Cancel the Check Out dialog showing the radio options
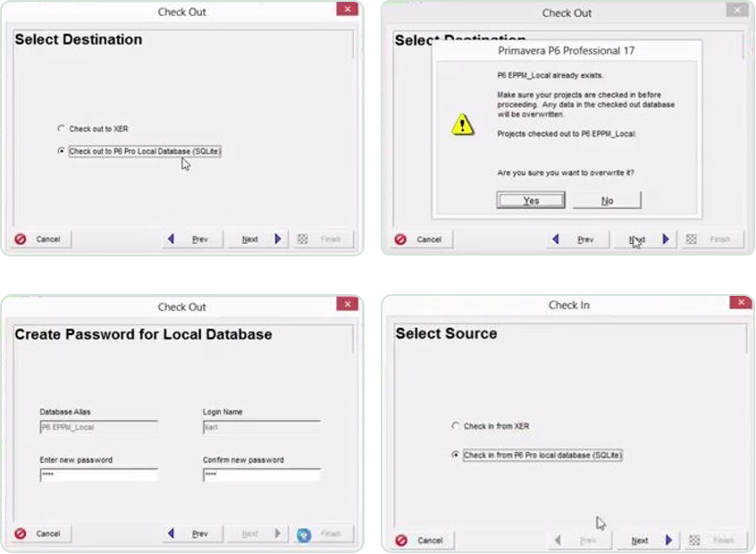756x554 pixels. (41, 239)
